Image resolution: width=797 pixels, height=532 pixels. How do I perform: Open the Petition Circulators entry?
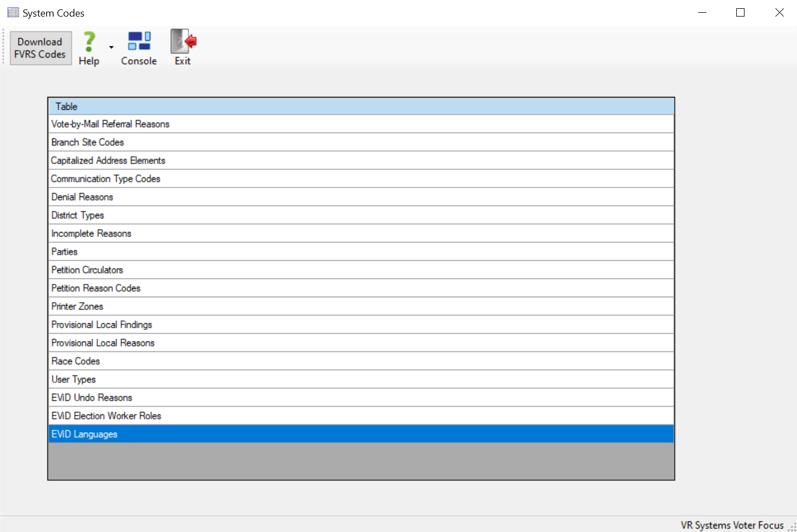coord(87,270)
